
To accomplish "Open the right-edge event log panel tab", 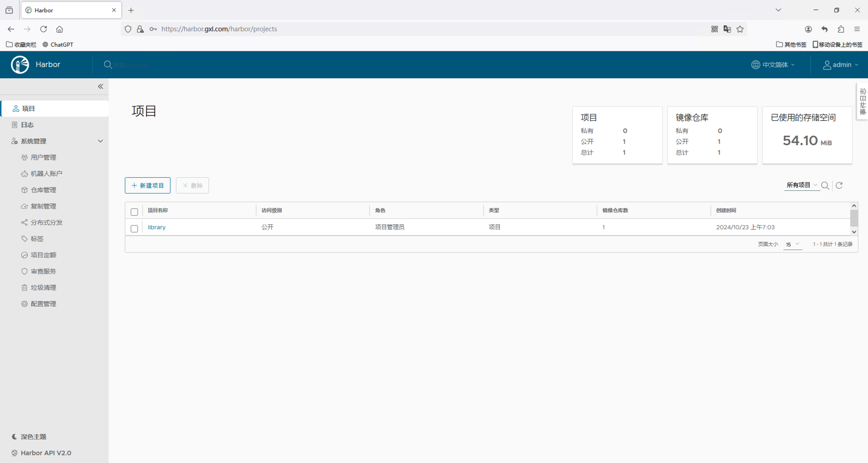I will pyautogui.click(x=863, y=101).
